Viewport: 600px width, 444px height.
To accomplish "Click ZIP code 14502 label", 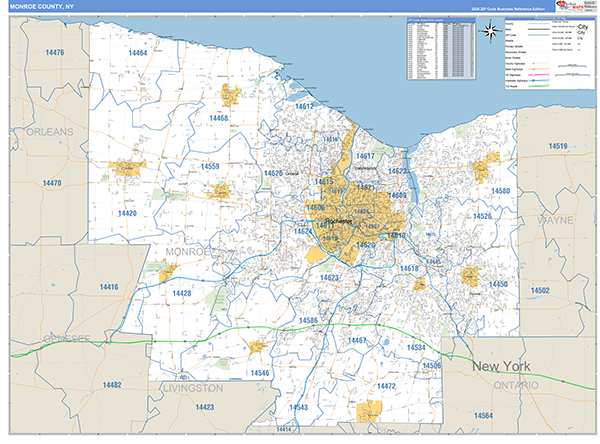I will pyautogui.click(x=540, y=290).
